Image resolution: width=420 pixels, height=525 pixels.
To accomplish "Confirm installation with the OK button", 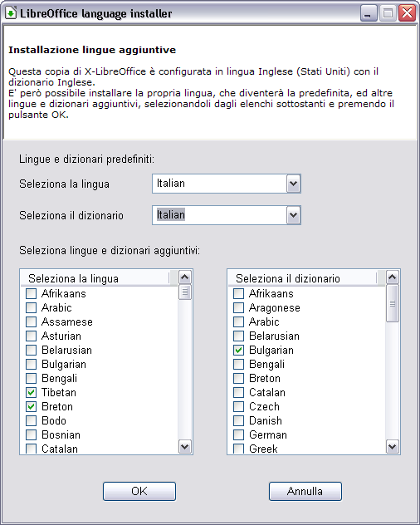I will (x=139, y=491).
